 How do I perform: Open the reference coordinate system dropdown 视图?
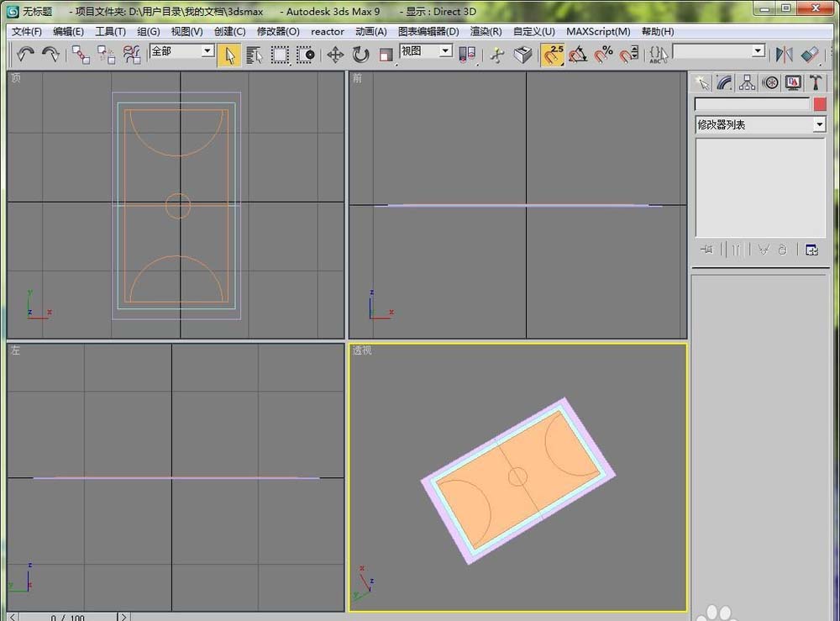[427, 51]
